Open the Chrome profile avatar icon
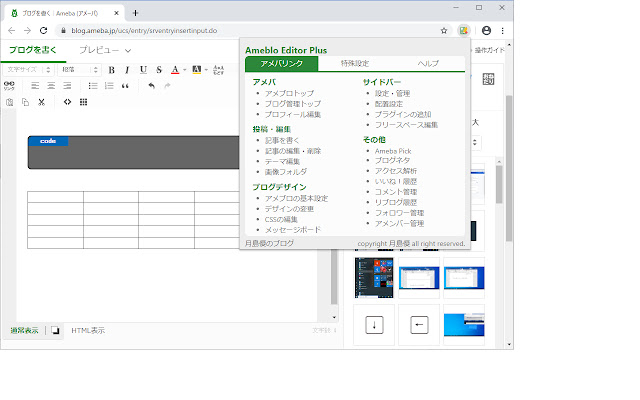The height and width of the screenshot is (400, 640). [x=486, y=31]
